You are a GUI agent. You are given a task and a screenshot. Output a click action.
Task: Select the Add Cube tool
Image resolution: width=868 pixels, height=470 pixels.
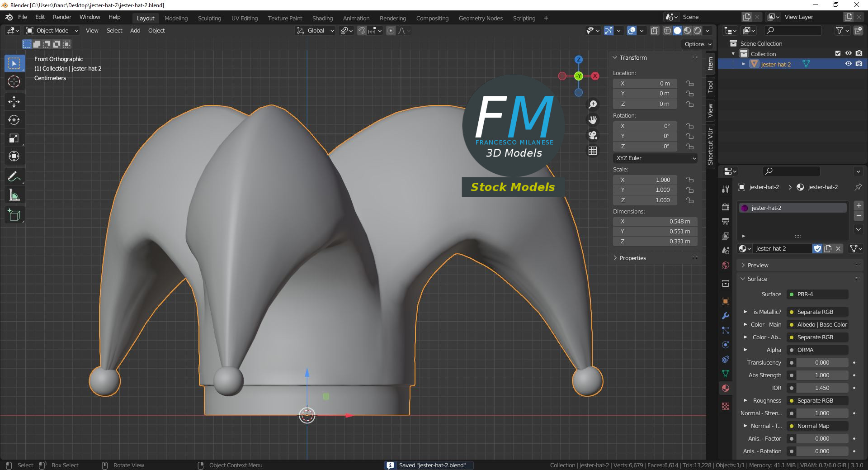pyautogui.click(x=14, y=215)
